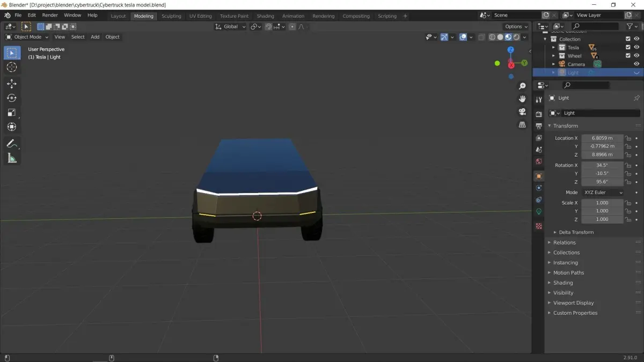Open the Output properties tab
This screenshot has height=362, width=644.
539,126
